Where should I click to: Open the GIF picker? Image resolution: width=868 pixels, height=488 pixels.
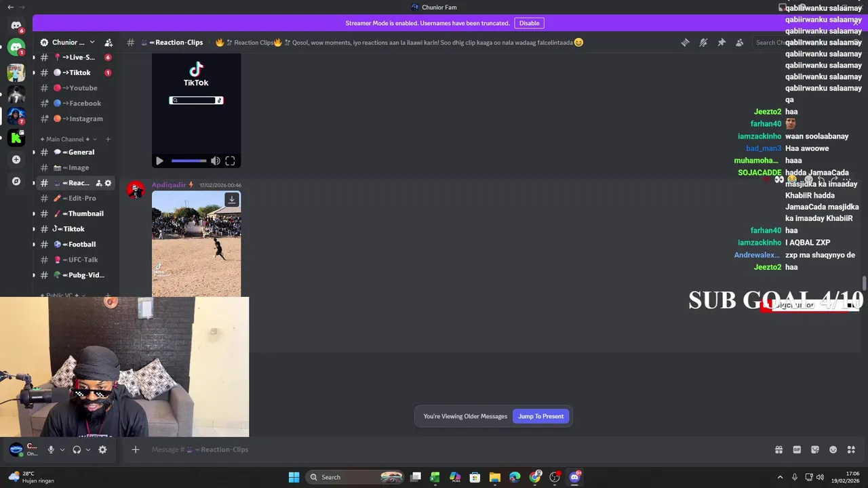click(x=797, y=449)
